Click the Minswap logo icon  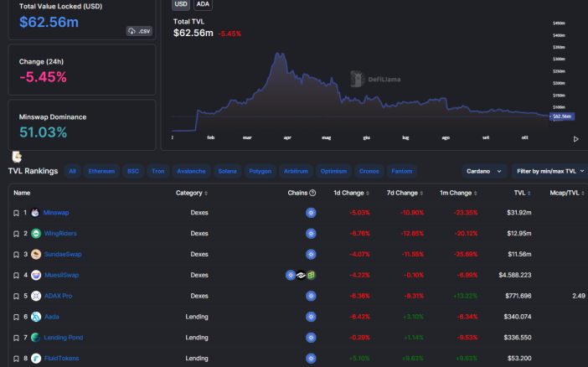(35, 213)
